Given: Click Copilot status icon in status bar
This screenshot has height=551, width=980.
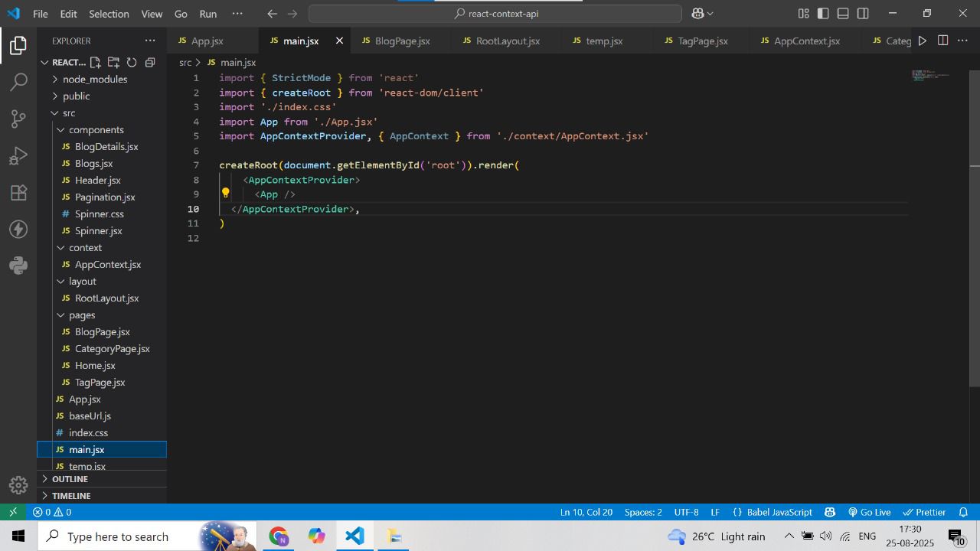Looking at the screenshot, I should pos(829,512).
